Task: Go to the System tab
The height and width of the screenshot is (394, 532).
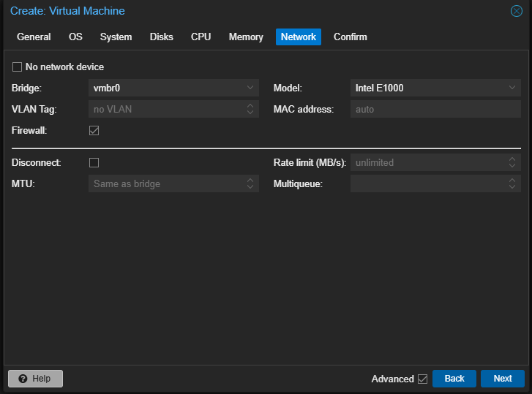Action: pos(116,37)
